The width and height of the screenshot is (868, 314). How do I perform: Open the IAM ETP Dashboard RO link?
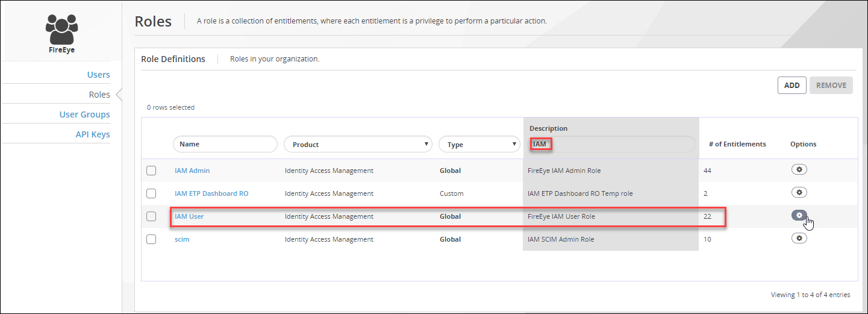pos(211,193)
